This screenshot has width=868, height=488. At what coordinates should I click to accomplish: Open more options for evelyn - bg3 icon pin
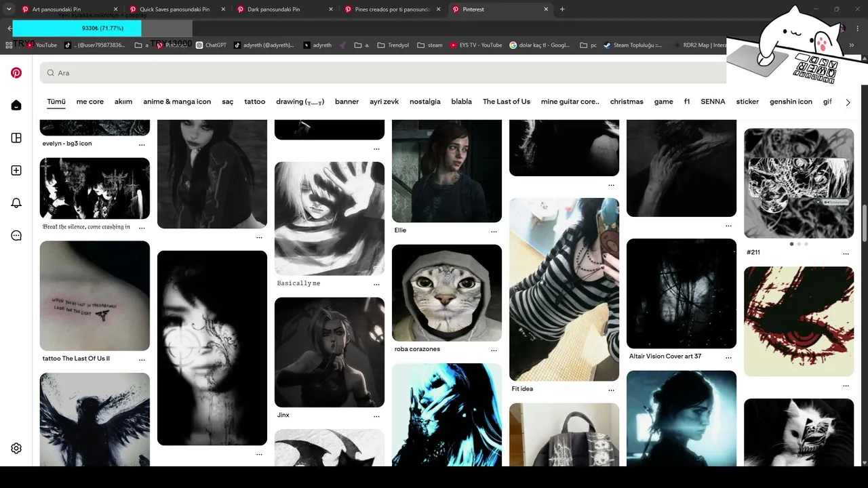point(142,144)
